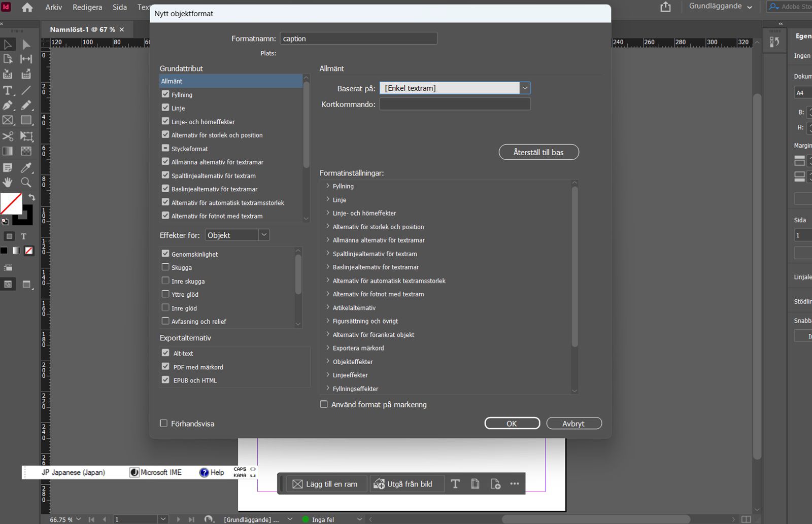Switch to the Namnlöst-1 document tab

coord(83,29)
